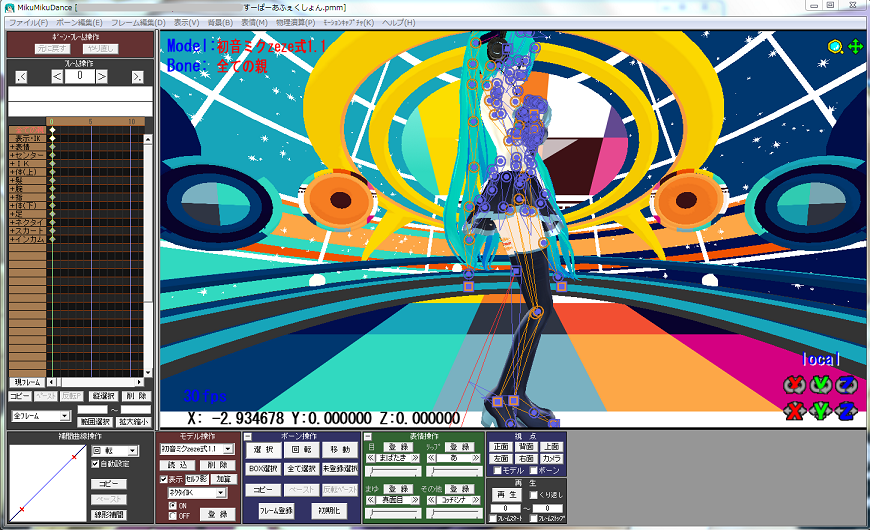
Task: Click the green Y move gizmo
Action: pyautogui.click(x=821, y=411)
